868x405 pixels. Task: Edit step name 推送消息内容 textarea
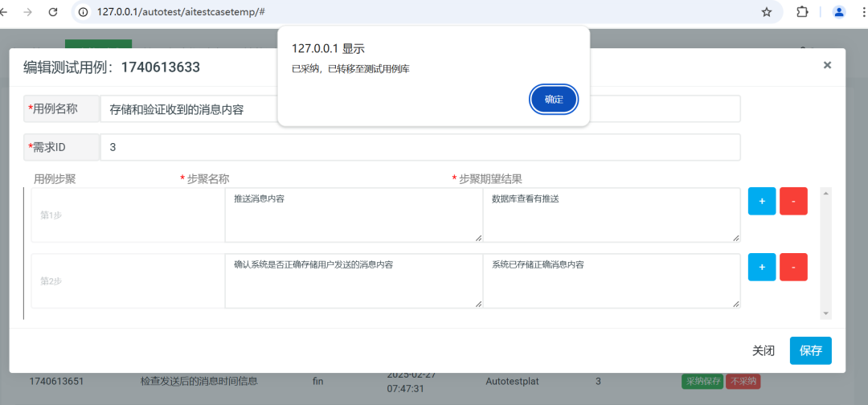click(x=354, y=215)
